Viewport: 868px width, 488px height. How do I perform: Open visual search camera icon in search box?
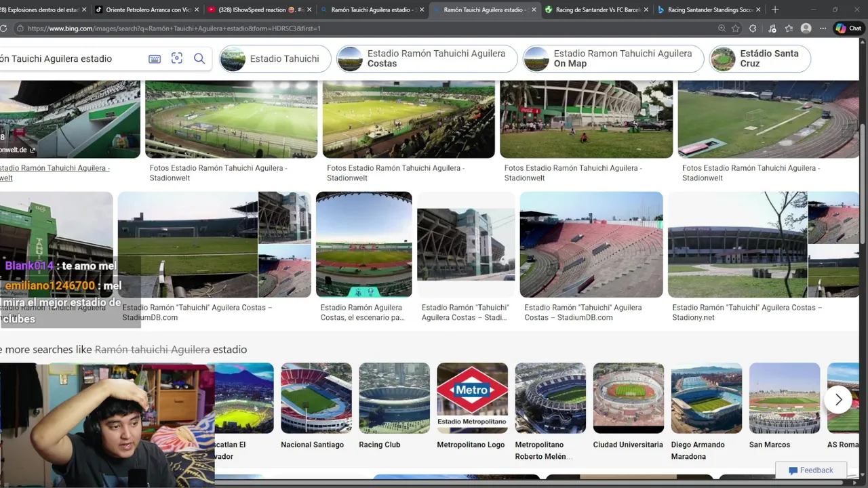(177, 58)
